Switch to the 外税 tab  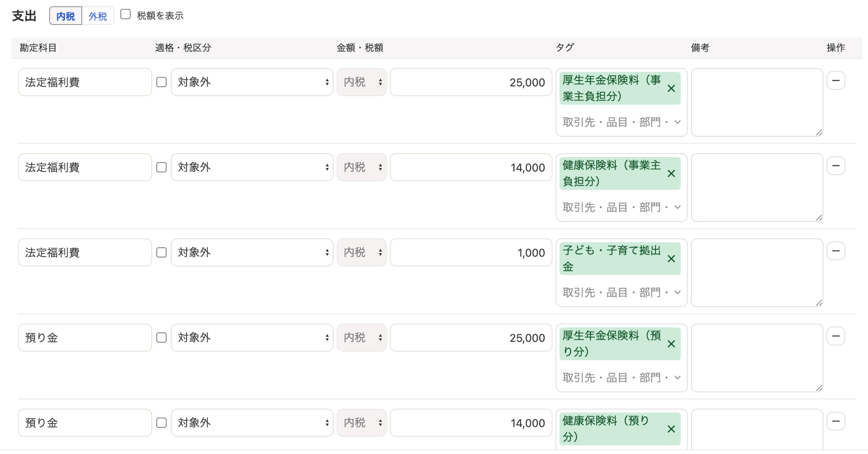click(98, 16)
